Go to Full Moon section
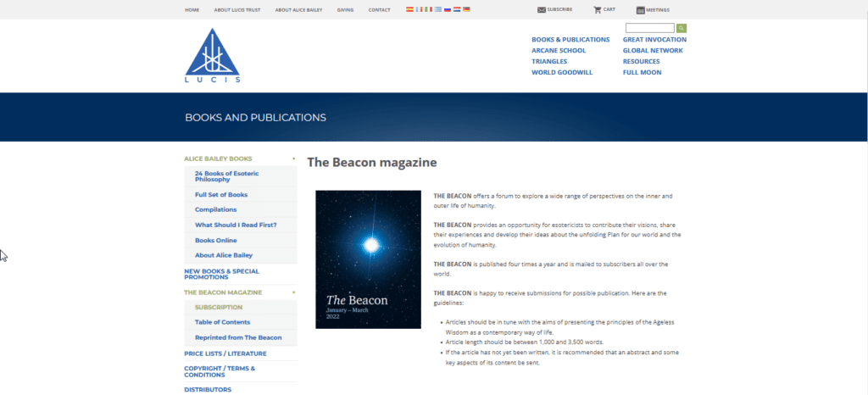This screenshot has height=395, width=868. coord(642,72)
